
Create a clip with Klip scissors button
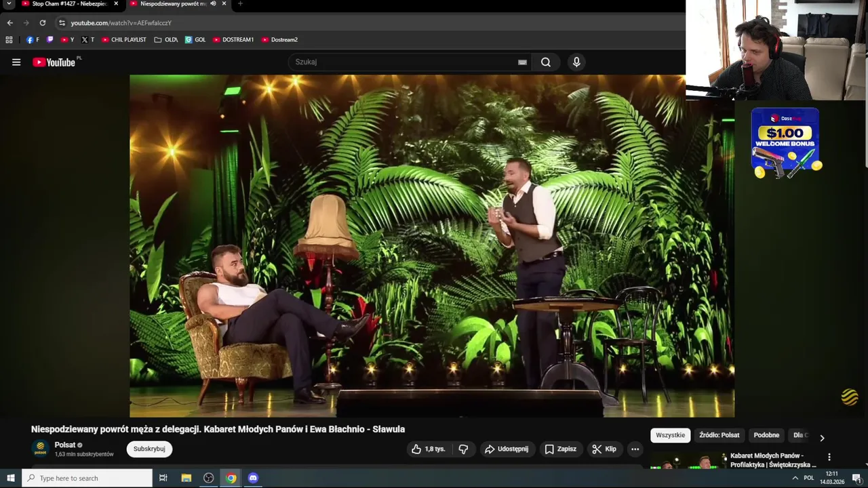604,449
